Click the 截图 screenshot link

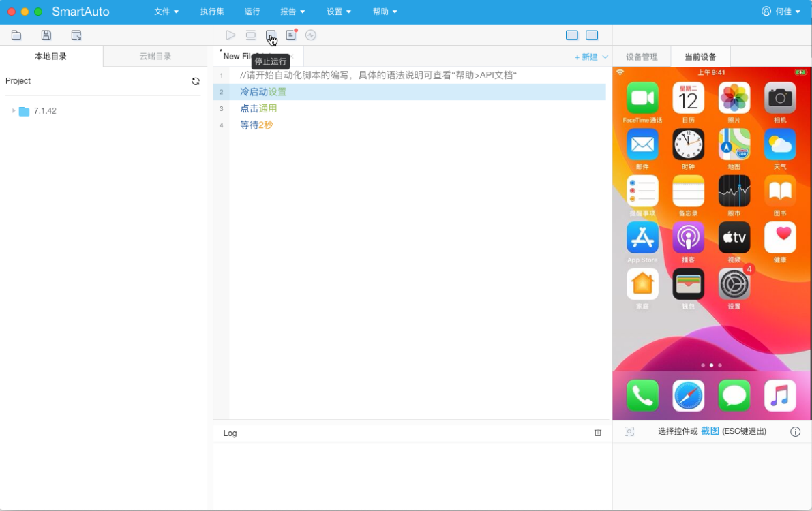(x=710, y=431)
